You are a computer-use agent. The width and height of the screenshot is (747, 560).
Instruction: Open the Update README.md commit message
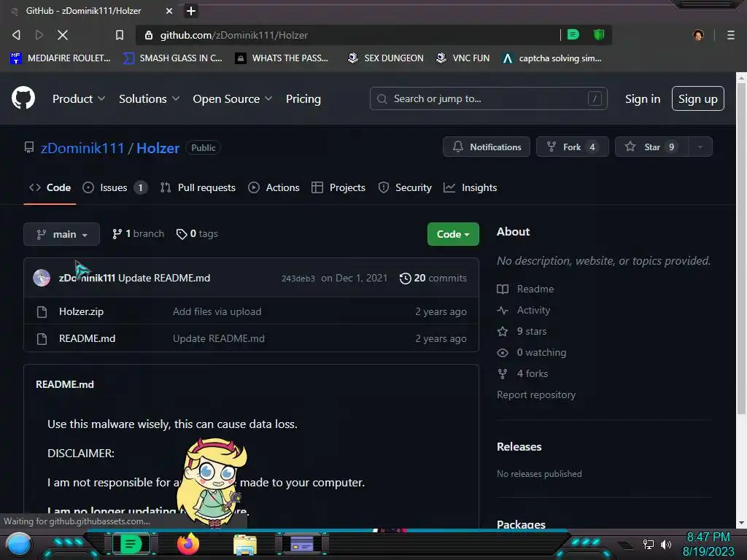click(164, 278)
